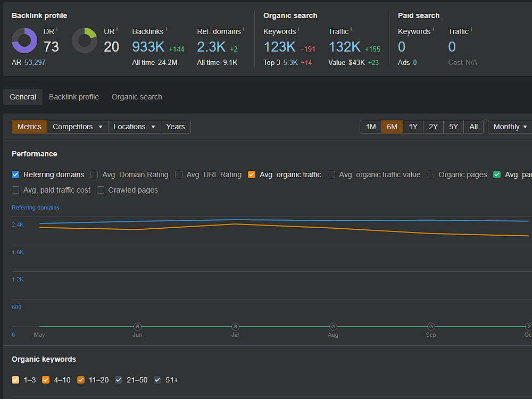Open the 132K organic traffic link
The height and width of the screenshot is (399, 532).
point(344,47)
